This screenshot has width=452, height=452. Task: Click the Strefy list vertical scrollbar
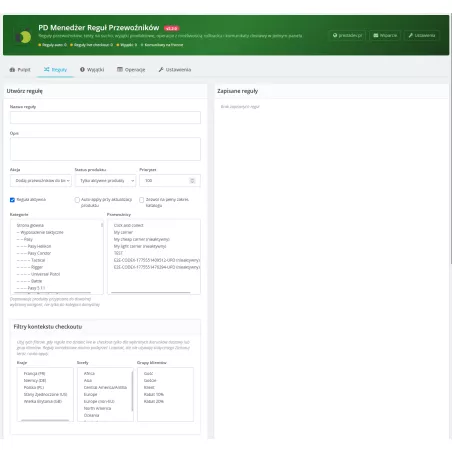(132, 391)
